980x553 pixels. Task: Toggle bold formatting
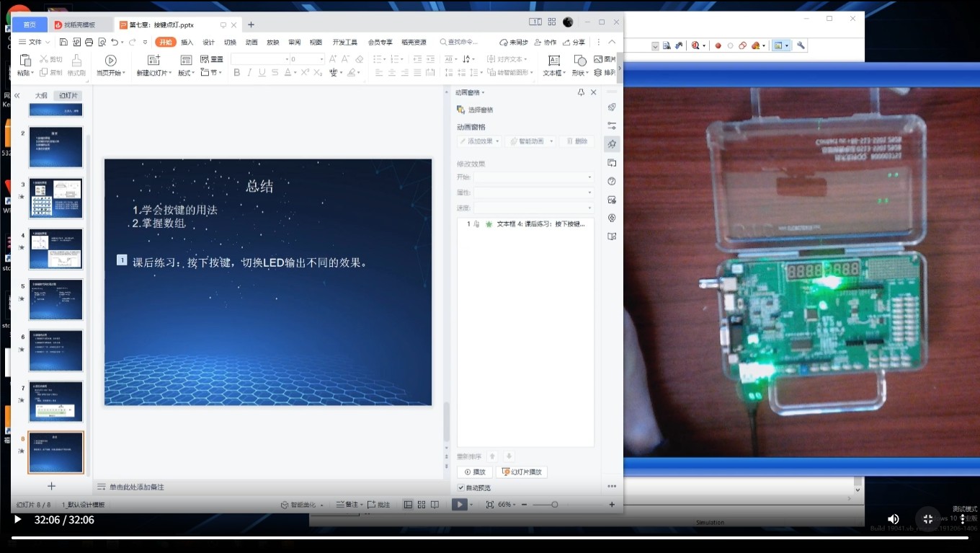click(237, 72)
